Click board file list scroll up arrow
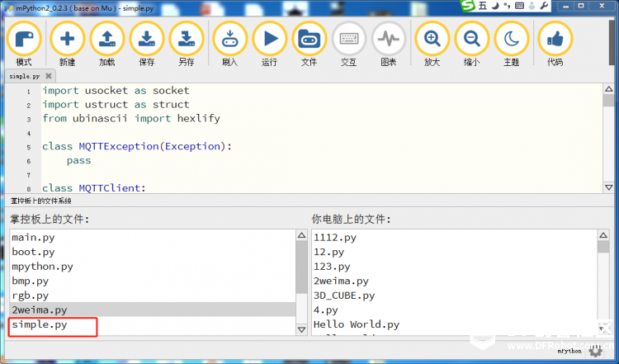 (x=301, y=235)
